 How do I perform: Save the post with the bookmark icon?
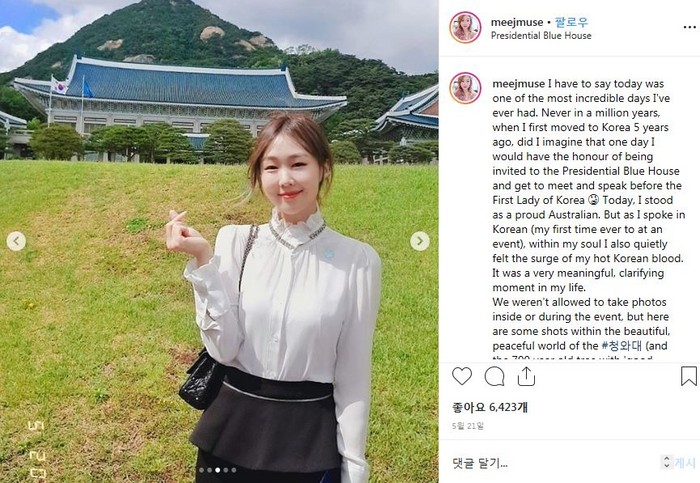[x=688, y=376]
